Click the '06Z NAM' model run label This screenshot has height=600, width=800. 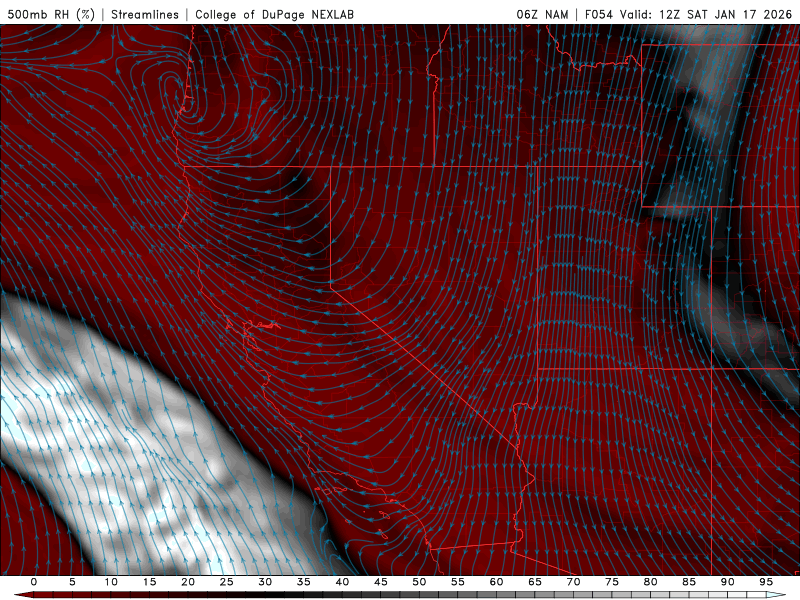click(x=542, y=14)
